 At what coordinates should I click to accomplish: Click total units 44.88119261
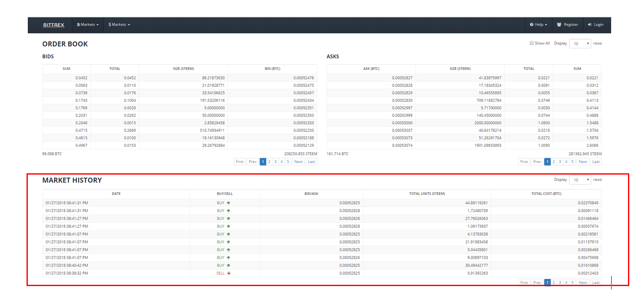click(476, 203)
